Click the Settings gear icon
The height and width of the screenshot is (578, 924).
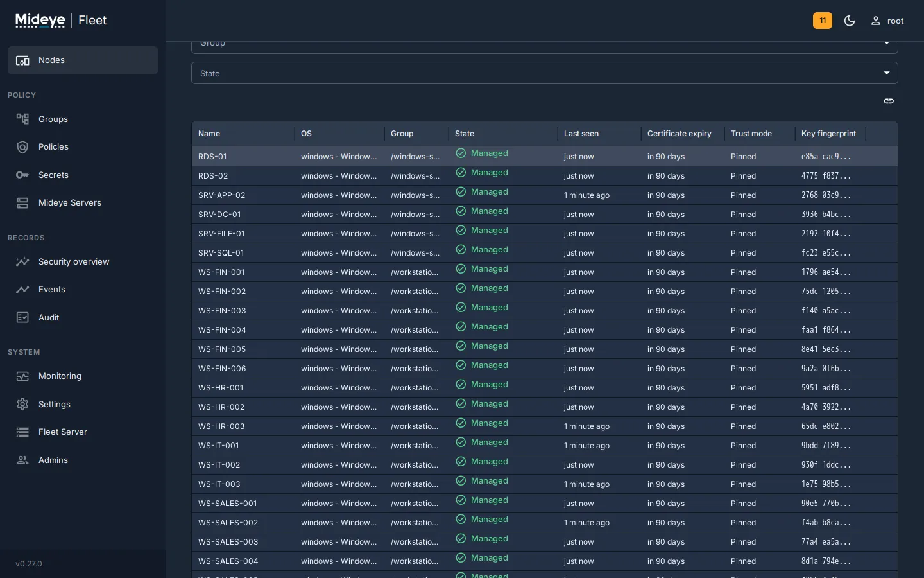pos(22,405)
